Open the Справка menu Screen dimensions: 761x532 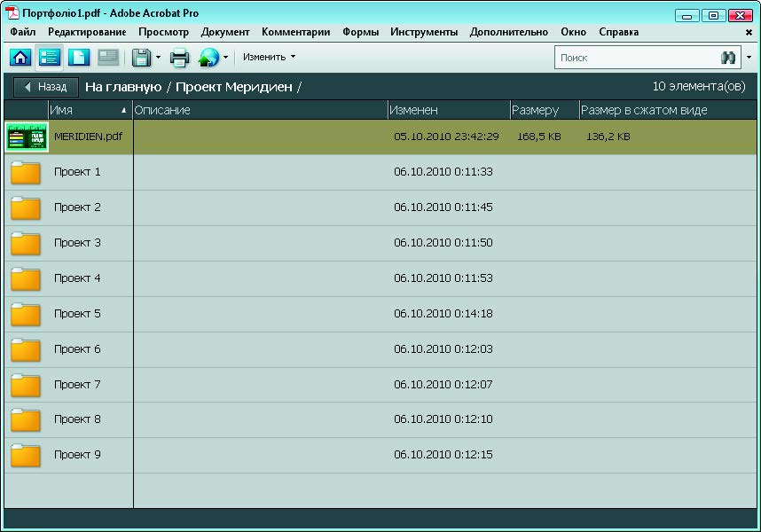tap(618, 32)
